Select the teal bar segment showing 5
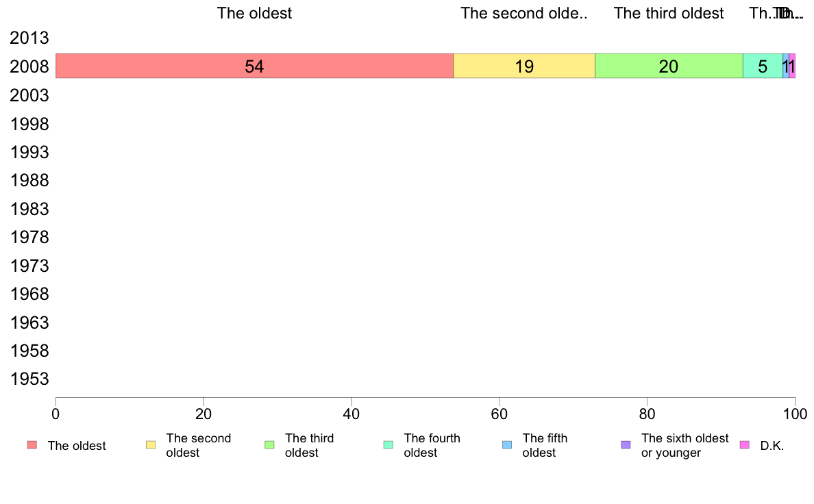 (x=763, y=66)
